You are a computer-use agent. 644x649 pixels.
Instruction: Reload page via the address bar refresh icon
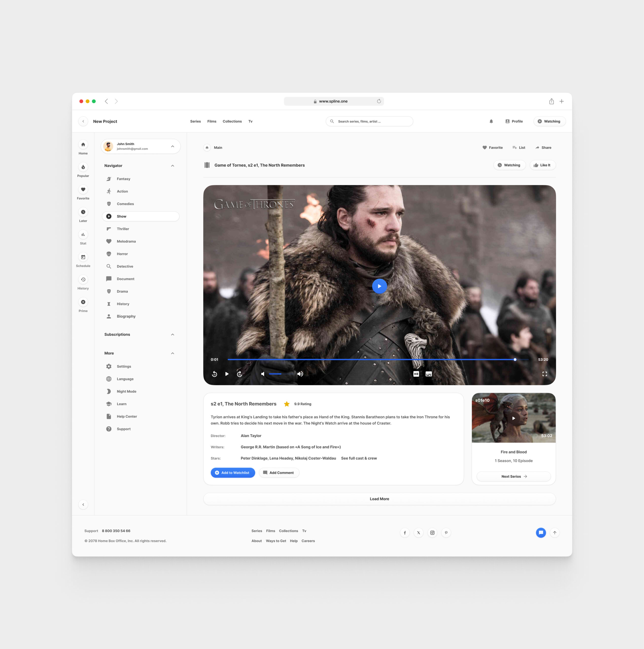click(x=379, y=101)
